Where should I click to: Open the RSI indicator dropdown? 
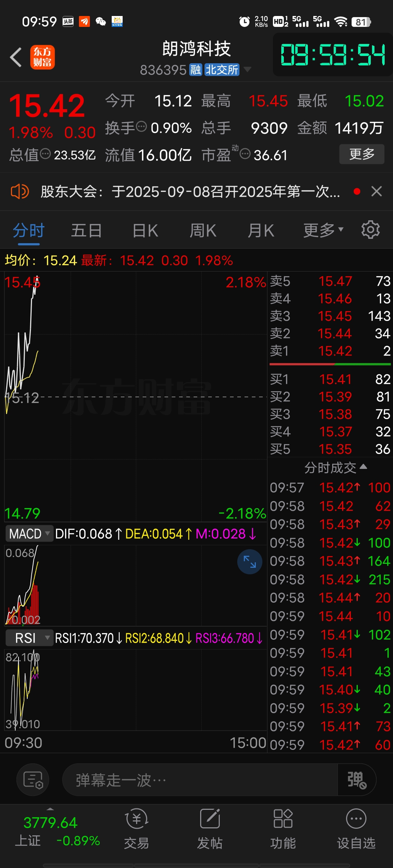tap(29, 638)
